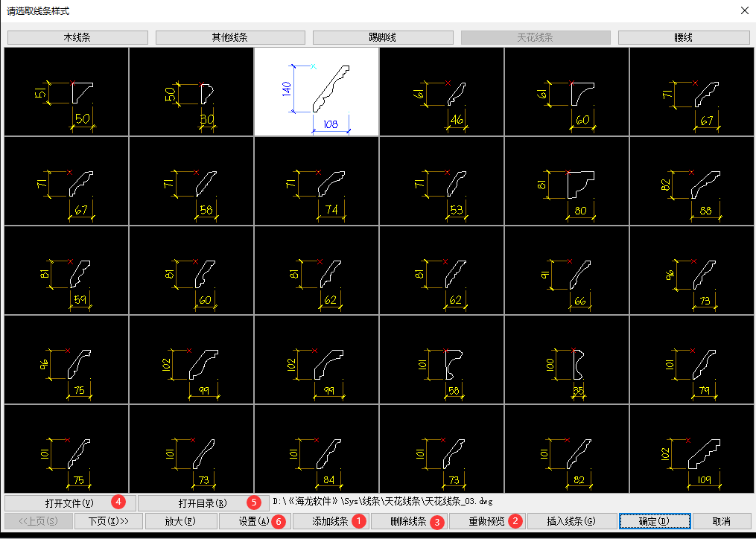This screenshot has height=539, width=756.
Task: Open the 踢脚线 tab
Action: [x=383, y=38]
